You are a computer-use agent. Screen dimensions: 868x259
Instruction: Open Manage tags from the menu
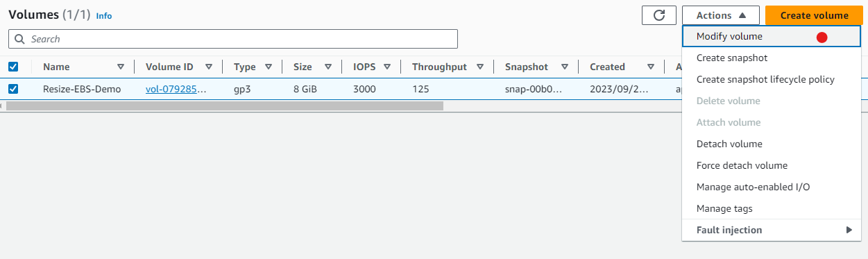[772, 209]
